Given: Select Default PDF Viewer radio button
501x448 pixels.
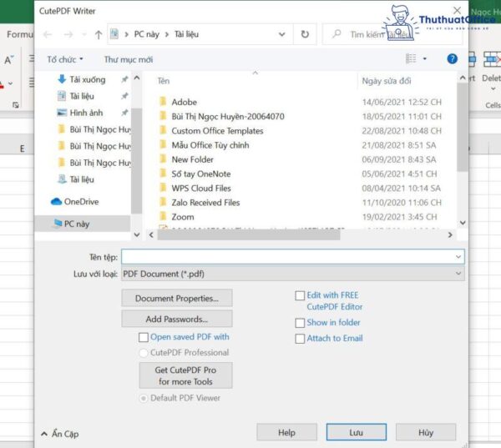Looking at the screenshot, I should click(144, 398).
